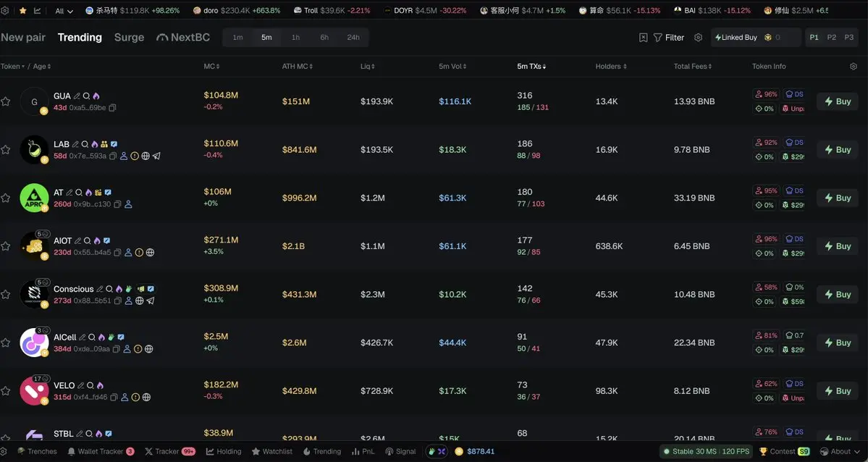This screenshot has height=462, width=868.
Task: Open PnL in bottom bar
Action: [x=363, y=451]
